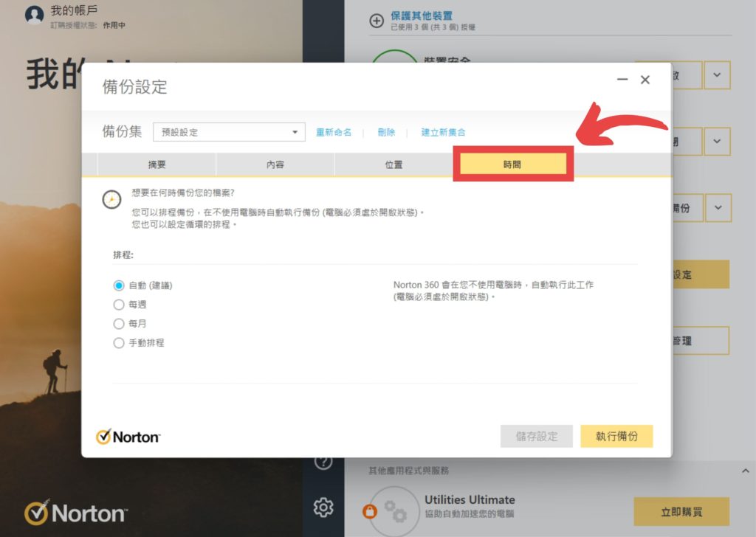The width and height of the screenshot is (756, 537).
Task: Click the 訂購授權狀態 作用中 status text
Action: point(88,25)
